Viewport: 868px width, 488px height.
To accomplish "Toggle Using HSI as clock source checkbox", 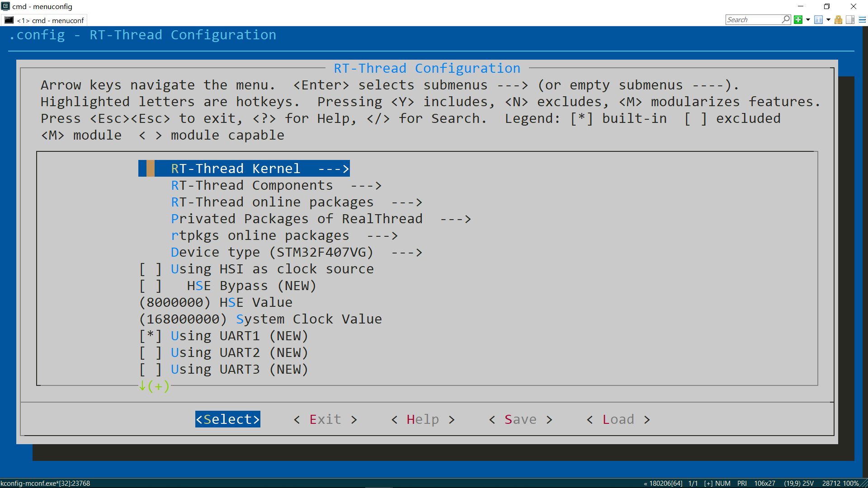I will point(150,269).
